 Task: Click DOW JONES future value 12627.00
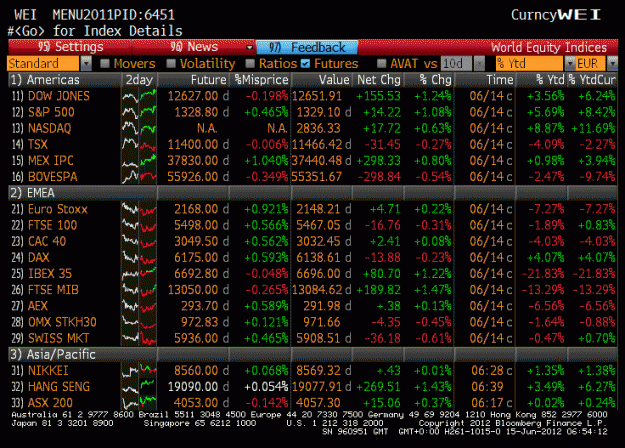193,96
